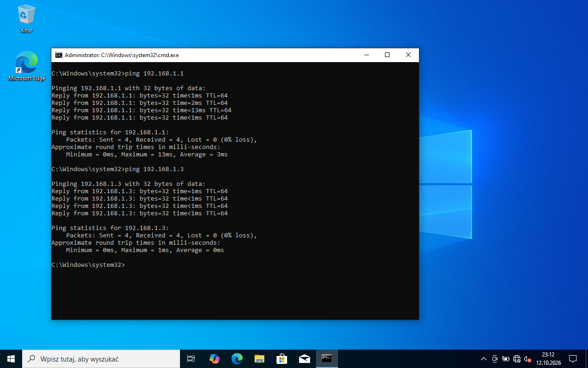Click the 'Maximum = 13ms, Average = 3ms' line

point(147,155)
